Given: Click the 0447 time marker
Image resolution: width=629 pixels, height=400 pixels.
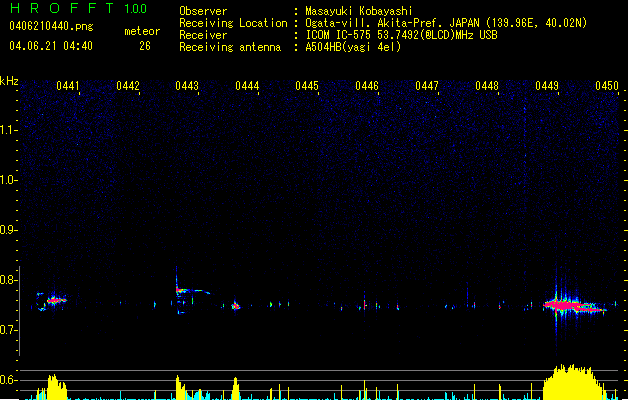Looking at the screenshot, I should pos(427,86).
